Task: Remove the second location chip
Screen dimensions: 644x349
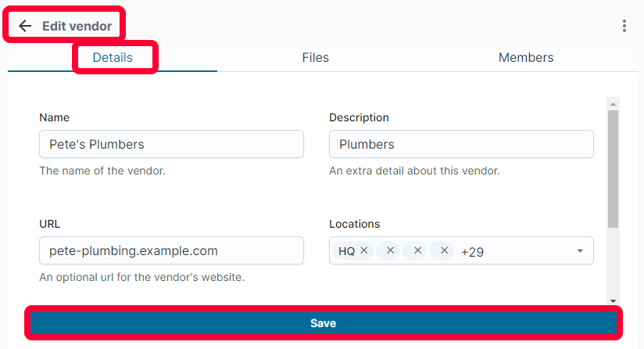Action: (x=391, y=250)
